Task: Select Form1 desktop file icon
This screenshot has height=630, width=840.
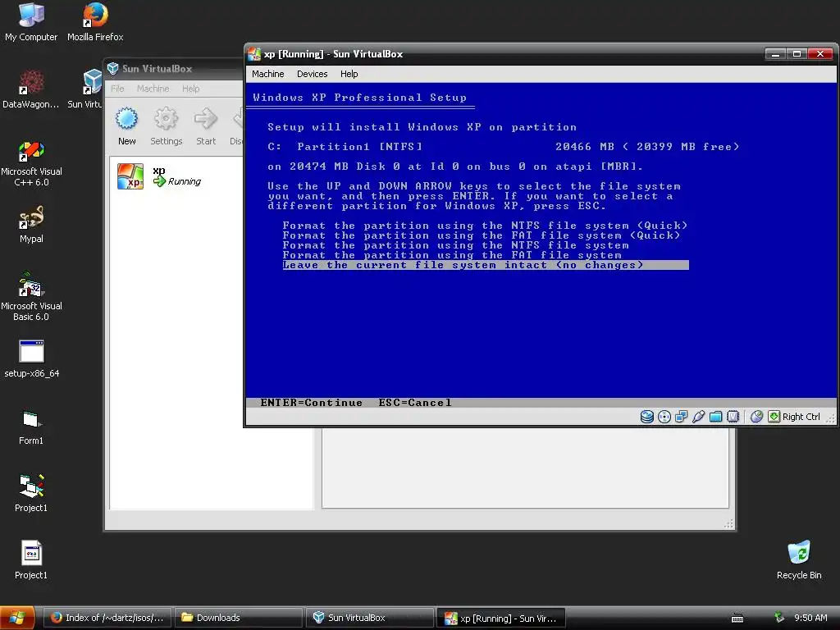Action: (31, 427)
